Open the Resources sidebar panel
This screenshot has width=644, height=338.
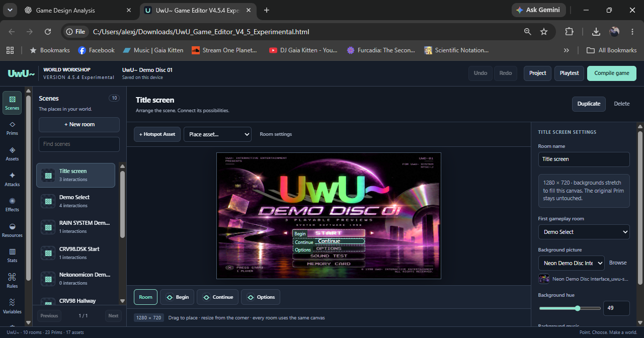pyautogui.click(x=12, y=230)
